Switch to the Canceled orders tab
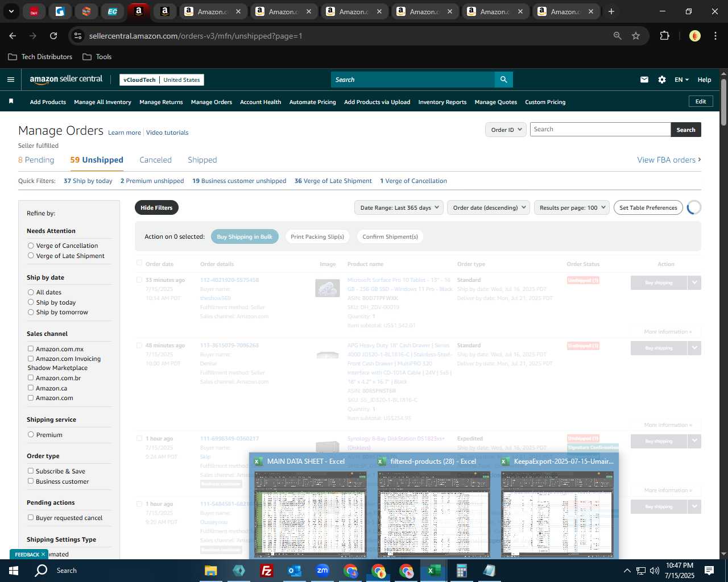 (155, 160)
